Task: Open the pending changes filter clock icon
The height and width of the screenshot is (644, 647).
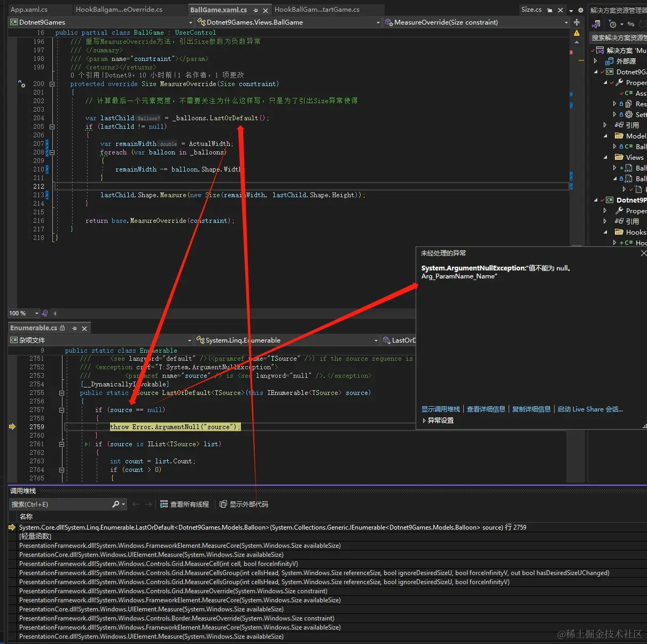Action: coord(613,24)
